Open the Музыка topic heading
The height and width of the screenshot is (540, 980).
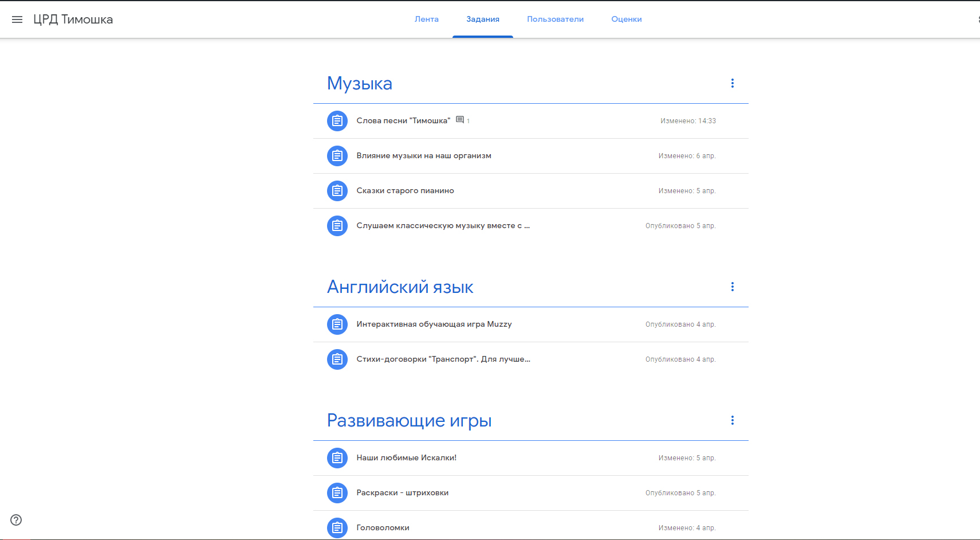point(360,84)
